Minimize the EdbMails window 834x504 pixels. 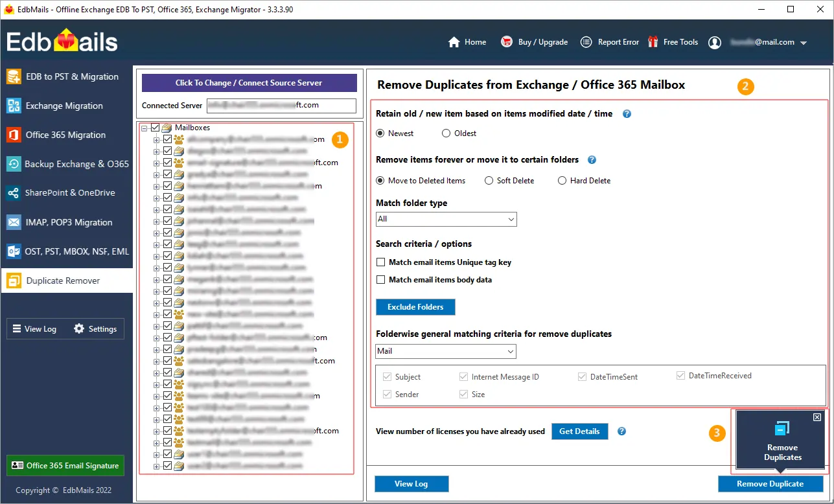pyautogui.click(x=762, y=9)
